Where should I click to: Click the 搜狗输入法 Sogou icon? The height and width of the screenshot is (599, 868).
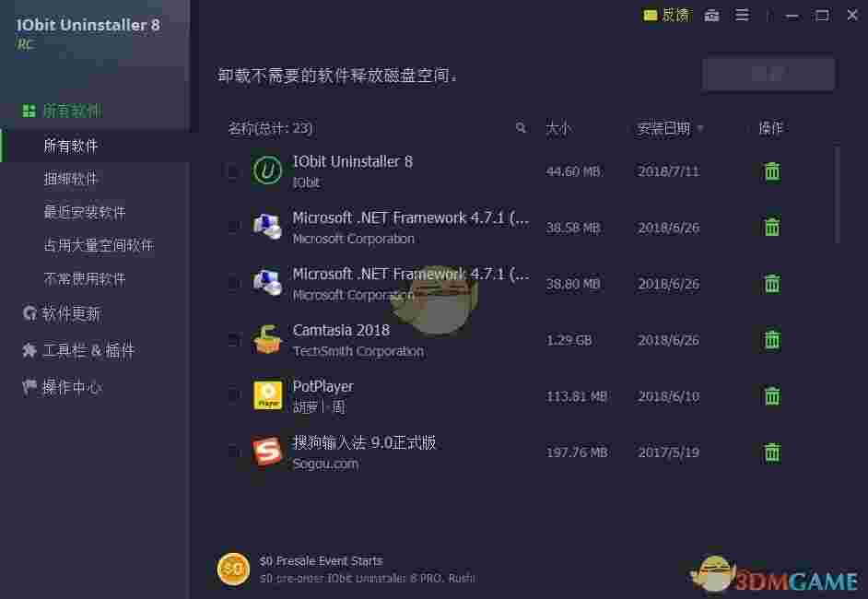(x=267, y=452)
